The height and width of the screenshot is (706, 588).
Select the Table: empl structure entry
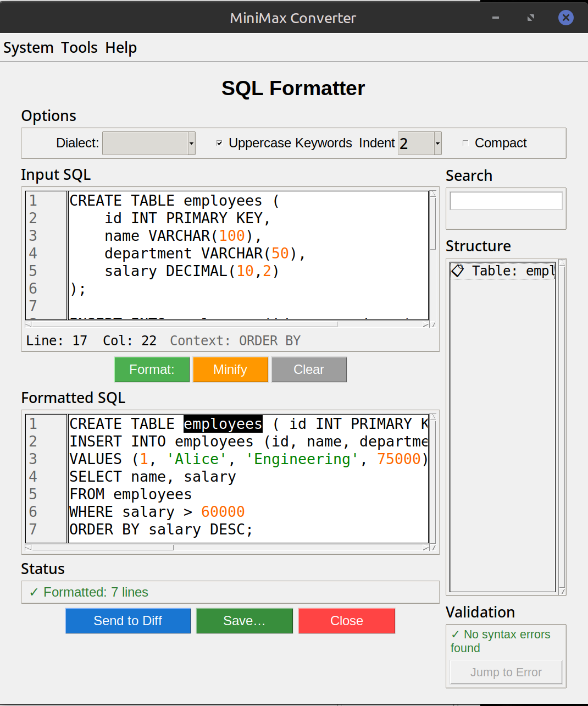pos(502,271)
